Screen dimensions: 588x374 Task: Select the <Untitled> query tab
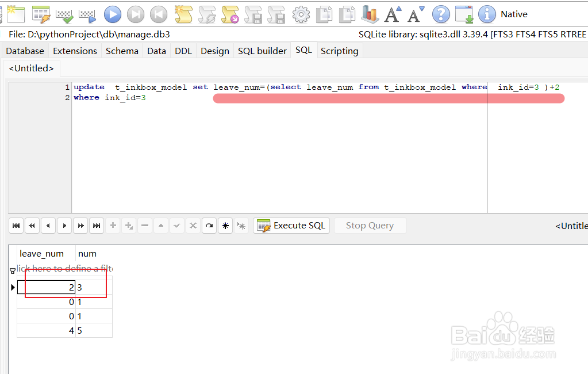pos(32,68)
